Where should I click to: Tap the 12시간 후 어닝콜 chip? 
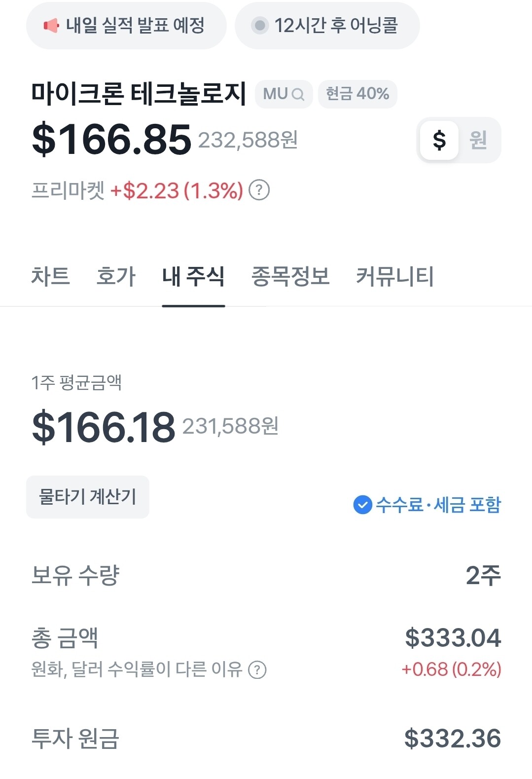[x=327, y=25]
